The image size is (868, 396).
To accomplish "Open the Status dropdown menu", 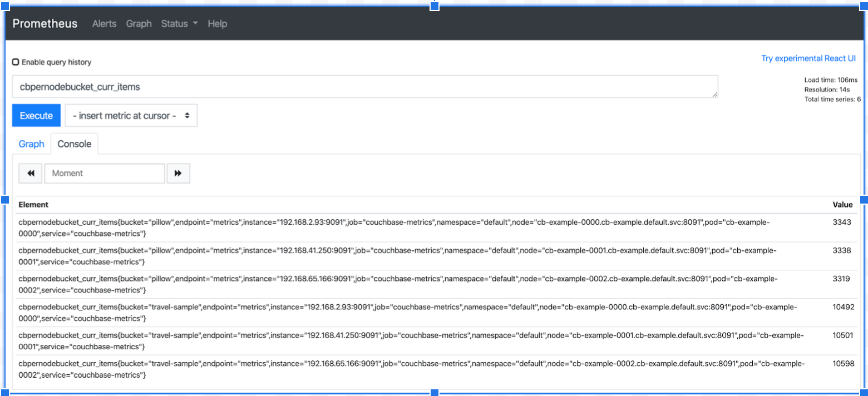I will pos(175,23).
